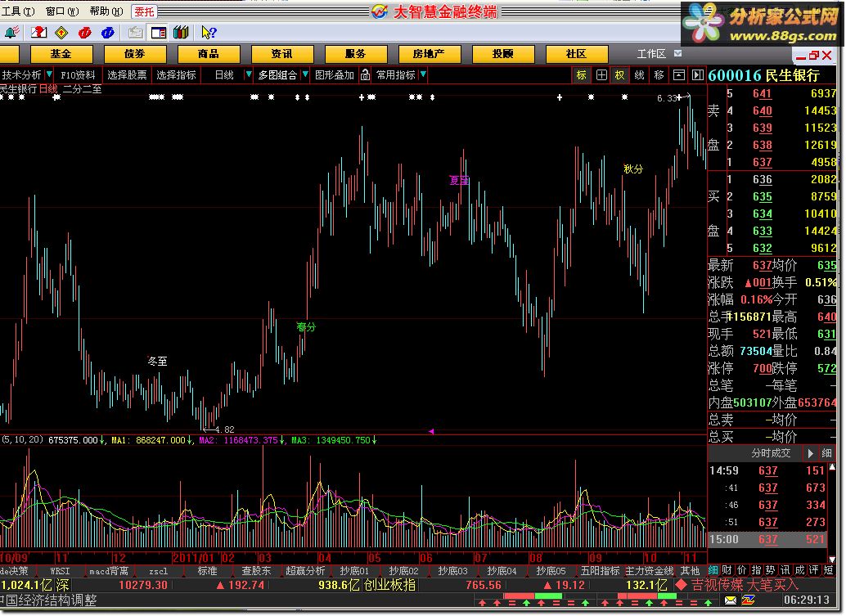Expand the 常用指标 dropdown arrow
Screen dimensions: 846x616
(x=423, y=74)
